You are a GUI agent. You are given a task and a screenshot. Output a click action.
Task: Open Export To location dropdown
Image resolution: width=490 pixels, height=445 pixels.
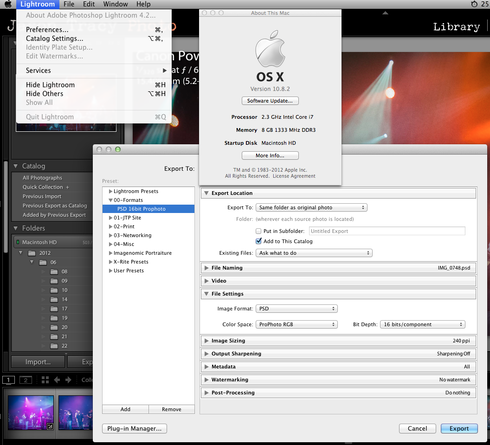click(x=311, y=207)
